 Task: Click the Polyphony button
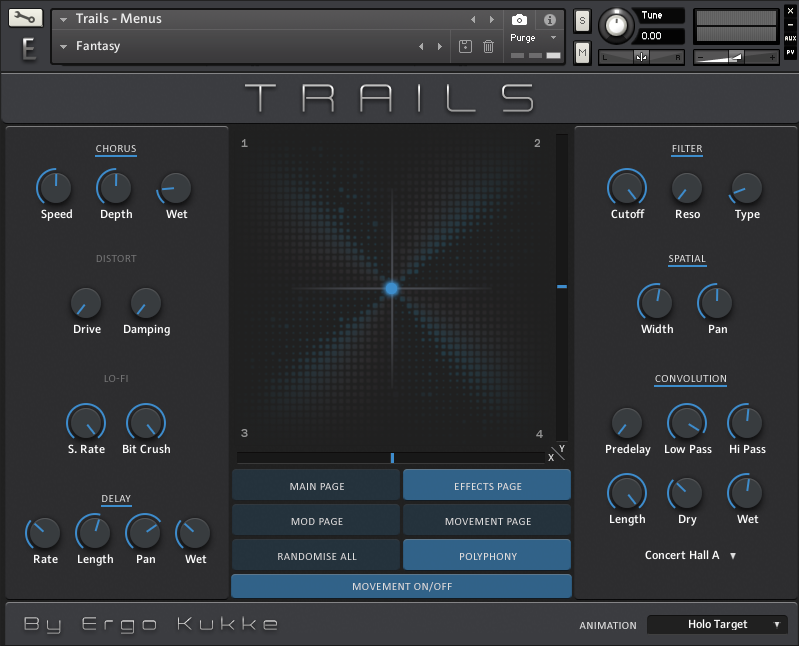pyautogui.click(x=487, y=556)
